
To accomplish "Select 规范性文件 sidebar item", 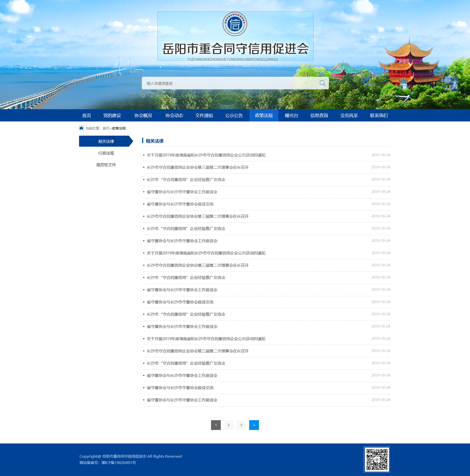I will click(106, 165).
